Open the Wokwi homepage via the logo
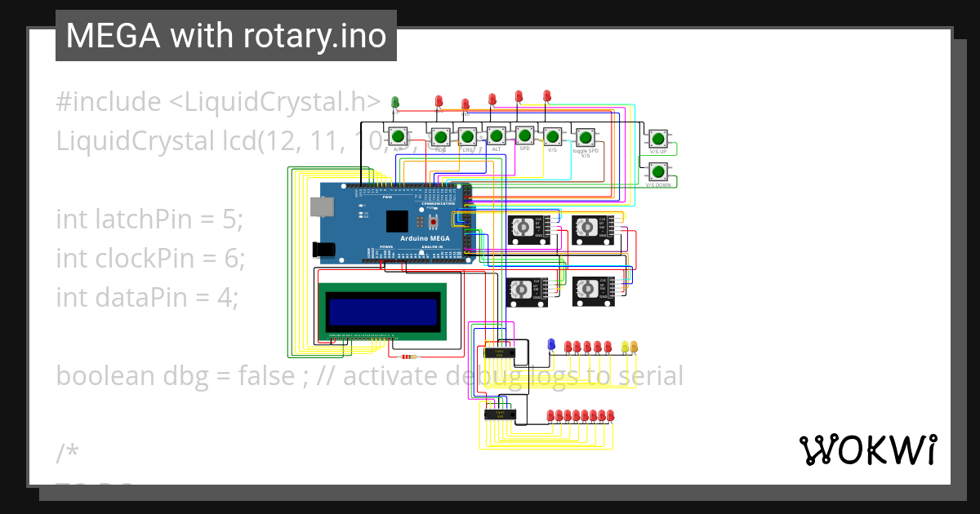 [870, 448]
